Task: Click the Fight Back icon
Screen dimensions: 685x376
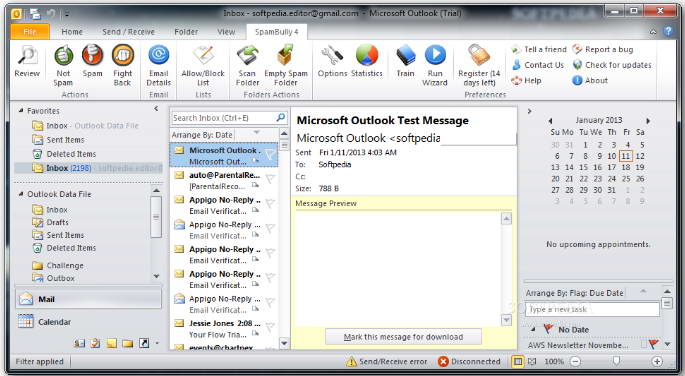Action: [x=123, y=66]
